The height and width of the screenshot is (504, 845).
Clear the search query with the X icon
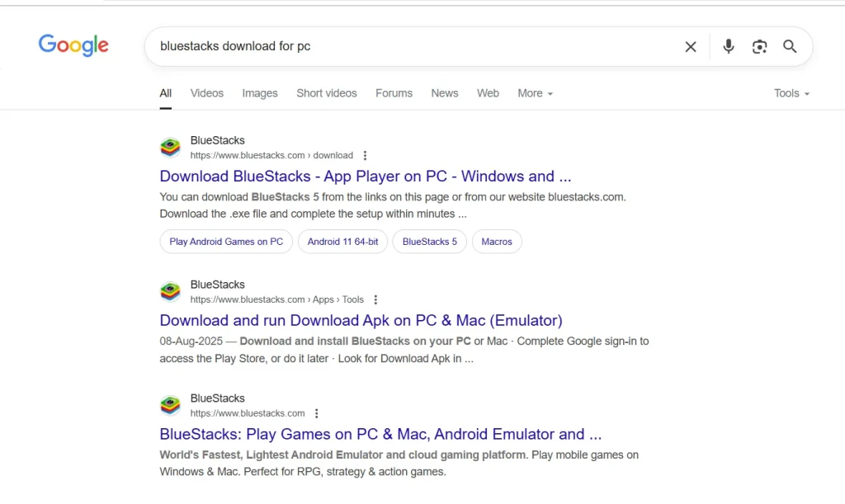coord(691,47)
